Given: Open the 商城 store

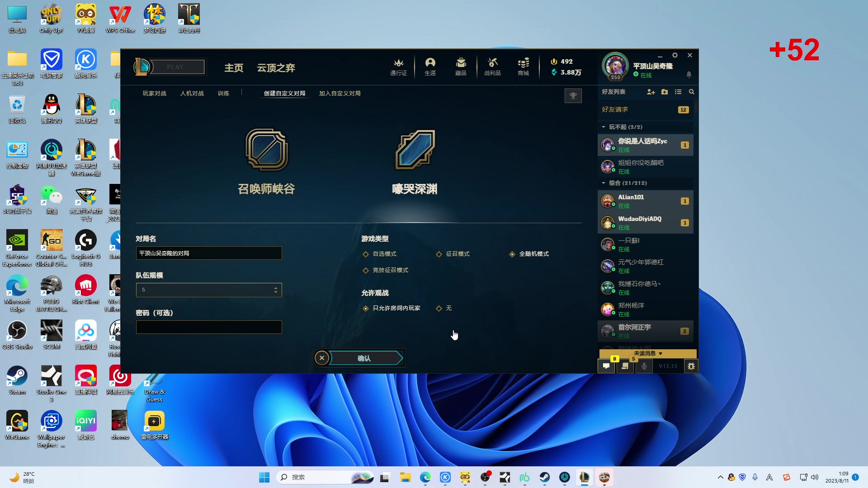Looking at the screenshot, I should (x=523, y=67).
